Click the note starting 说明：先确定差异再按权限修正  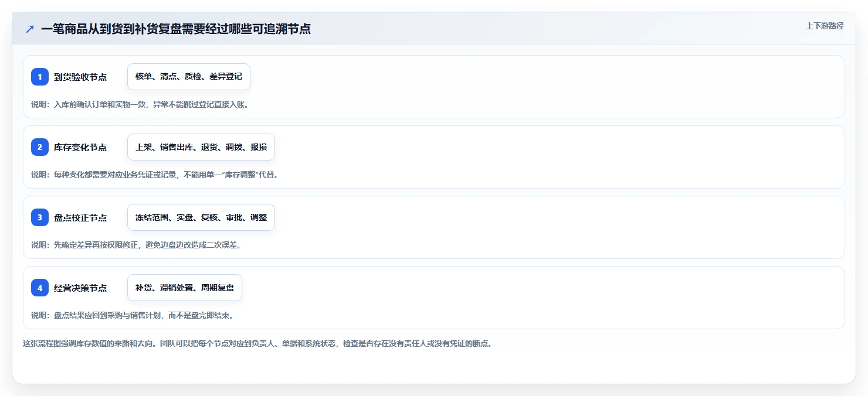[136, 245]
